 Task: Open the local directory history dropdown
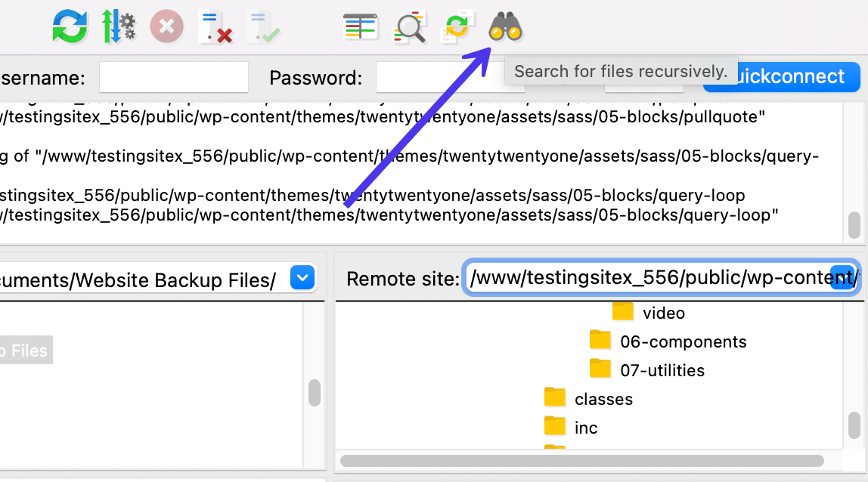pos(302,277)
